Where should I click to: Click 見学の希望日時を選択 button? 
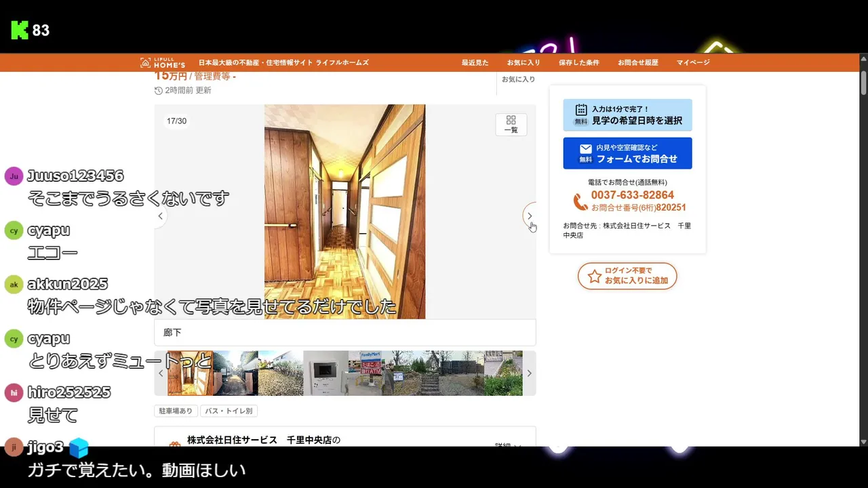(x=627, y=115)
